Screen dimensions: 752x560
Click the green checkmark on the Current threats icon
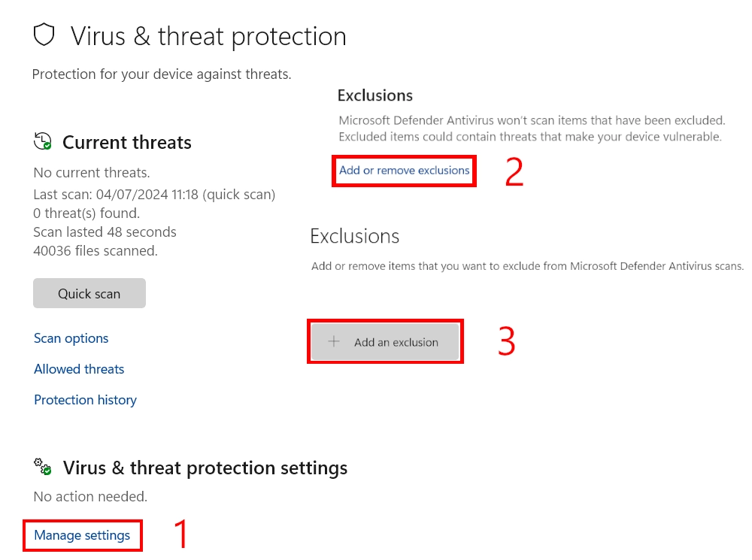point(48,147)
